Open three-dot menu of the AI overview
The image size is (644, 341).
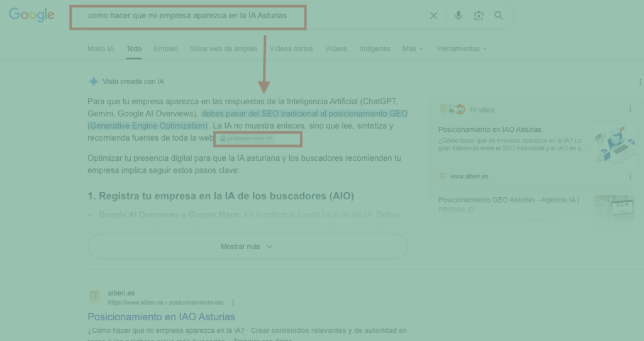640,82
